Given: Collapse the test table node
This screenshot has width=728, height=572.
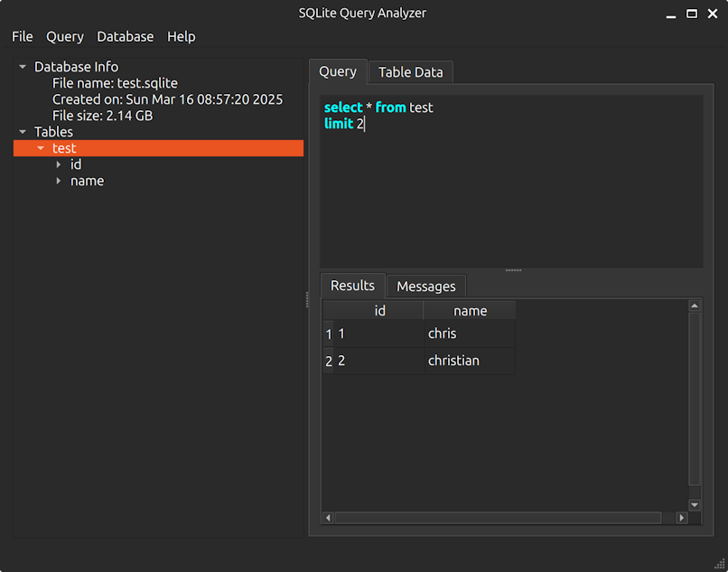Looking at the screenshot, I should pos(41,148).
